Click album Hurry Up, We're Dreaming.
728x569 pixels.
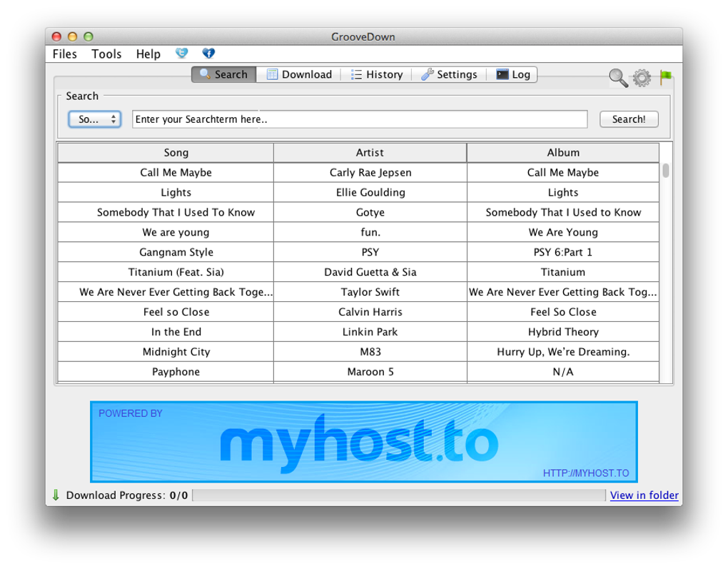[562, 352]
